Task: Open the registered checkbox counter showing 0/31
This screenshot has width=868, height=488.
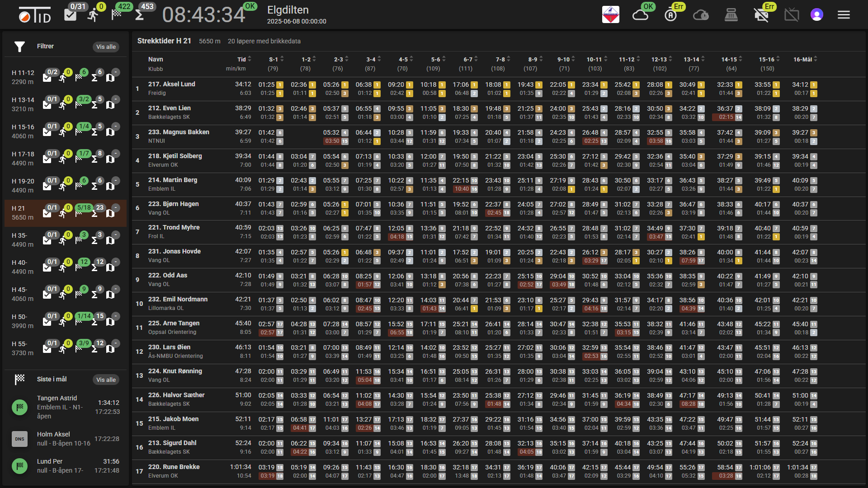Action: pos(70,14)
